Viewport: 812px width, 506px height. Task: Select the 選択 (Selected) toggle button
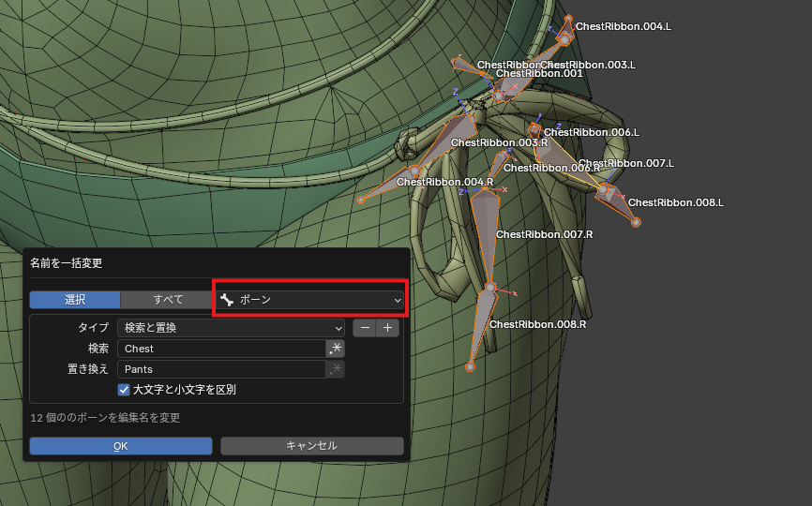pyautogui.click(x=75, y=300)
